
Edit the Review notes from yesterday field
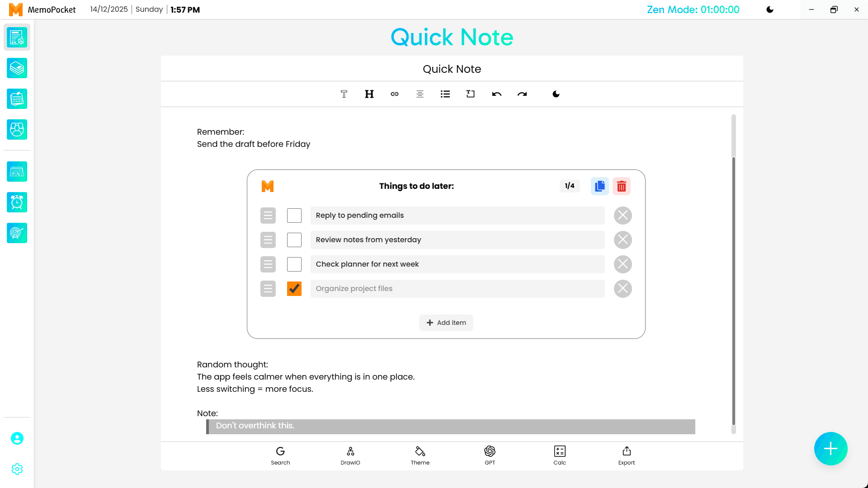pyautogui.click(x=458, y=240)
